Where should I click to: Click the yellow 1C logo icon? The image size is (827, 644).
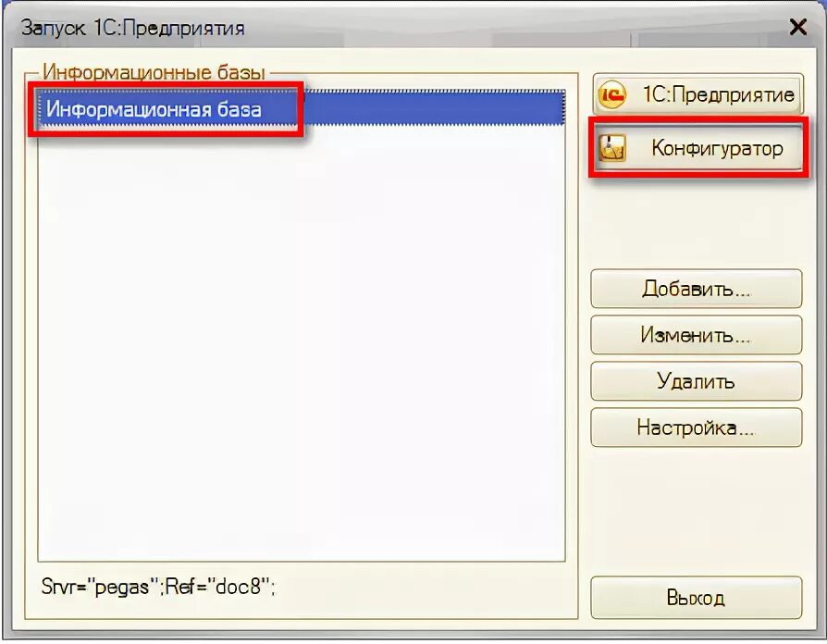(611, 94)
